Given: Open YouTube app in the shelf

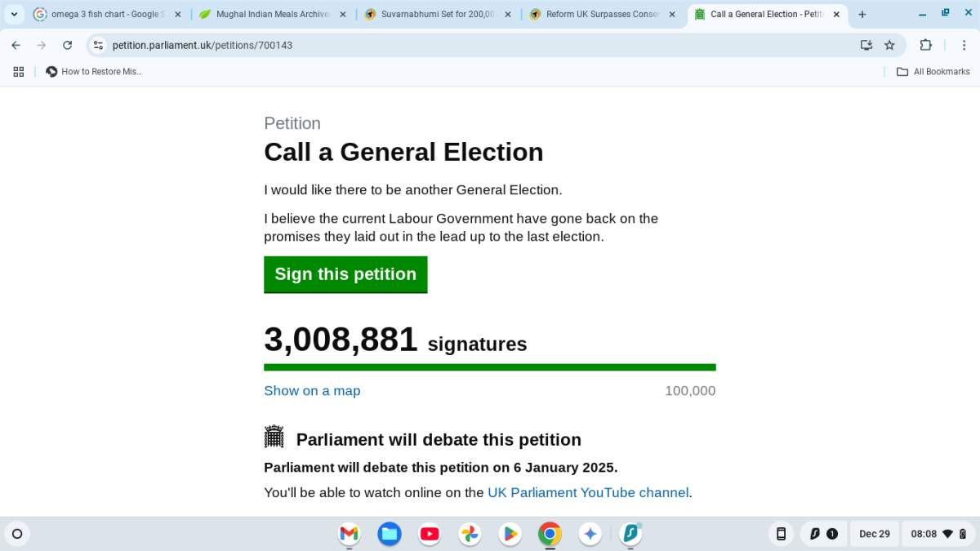Looking at the screenshot, I should [x=430, y=534].
